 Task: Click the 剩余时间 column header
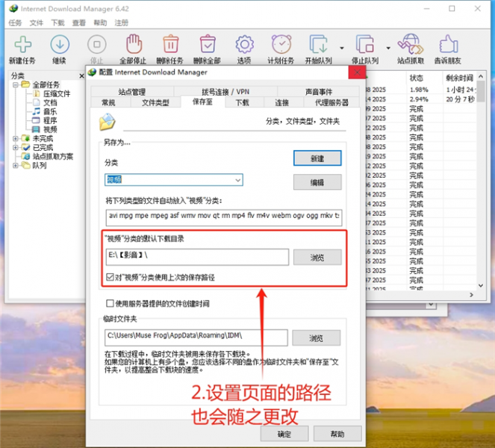click(x=459, y=78)
